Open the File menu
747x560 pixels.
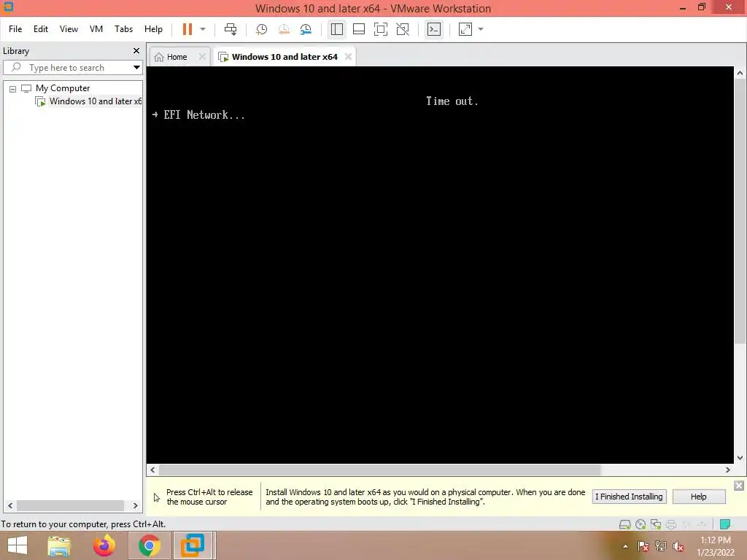coord(15,29)
